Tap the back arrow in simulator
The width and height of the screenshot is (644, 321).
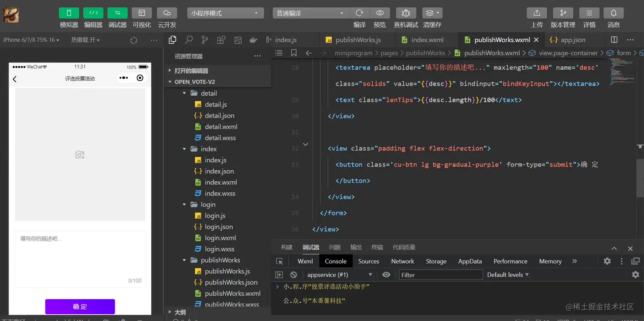pyautogui.click(x=14, y=79)
